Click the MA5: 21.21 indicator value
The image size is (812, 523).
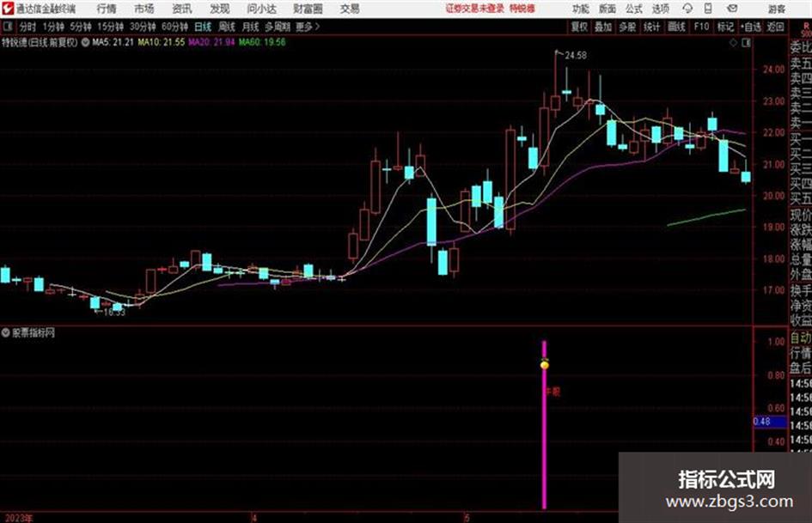113,42
